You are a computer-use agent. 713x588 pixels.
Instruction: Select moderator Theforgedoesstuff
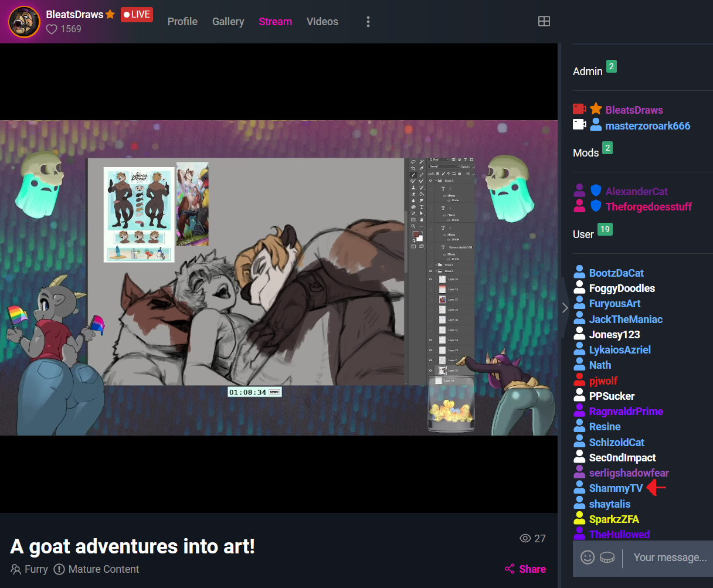649,206
